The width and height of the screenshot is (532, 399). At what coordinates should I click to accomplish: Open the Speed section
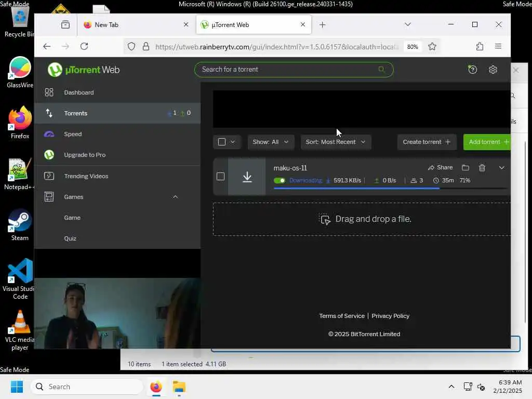point(117,134)
